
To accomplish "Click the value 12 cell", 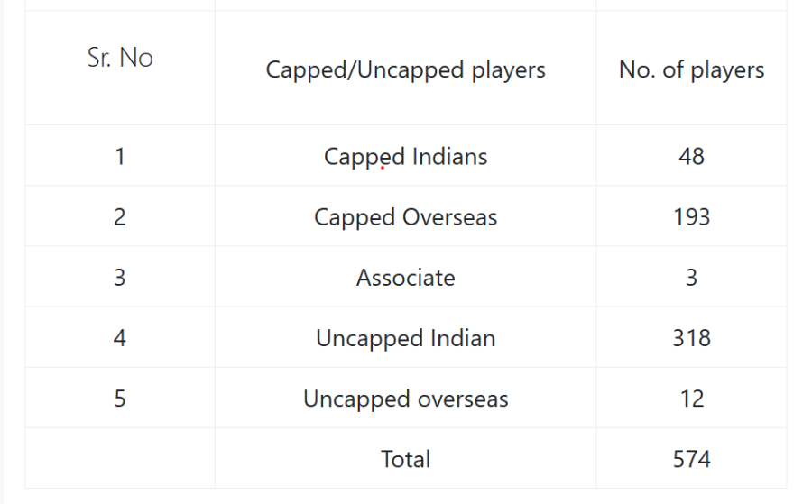I will pyautogui.click(x=691, y=398).
